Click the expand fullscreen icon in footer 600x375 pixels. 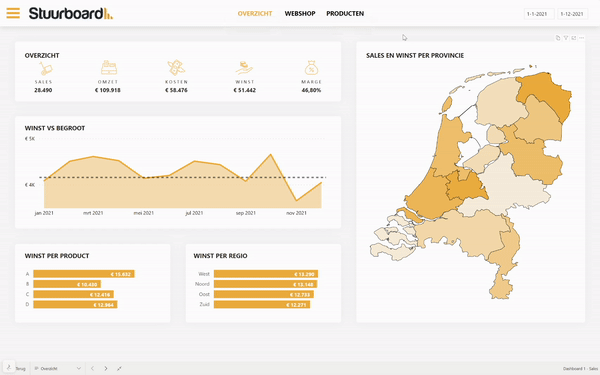(119, 368)
